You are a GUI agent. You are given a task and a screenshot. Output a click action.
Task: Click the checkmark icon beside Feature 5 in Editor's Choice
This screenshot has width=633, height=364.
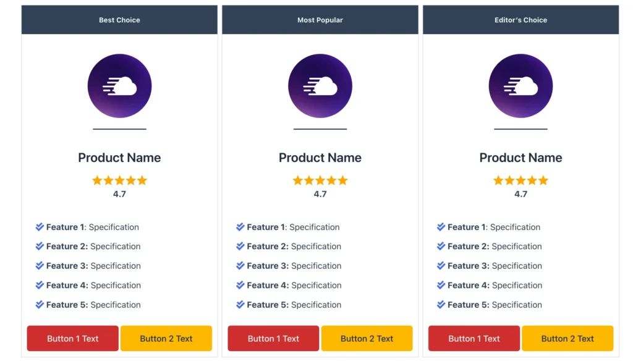[440, 305]
